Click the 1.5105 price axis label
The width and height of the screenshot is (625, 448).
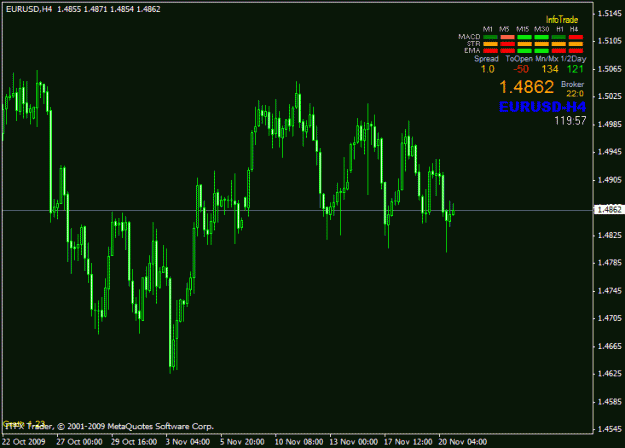point(610,41)
